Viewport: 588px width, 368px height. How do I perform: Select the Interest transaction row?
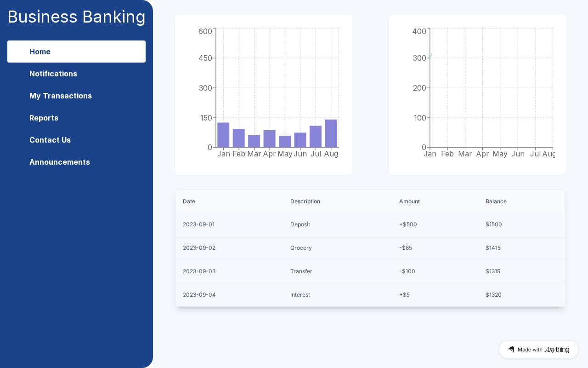(x=370, y=295)
